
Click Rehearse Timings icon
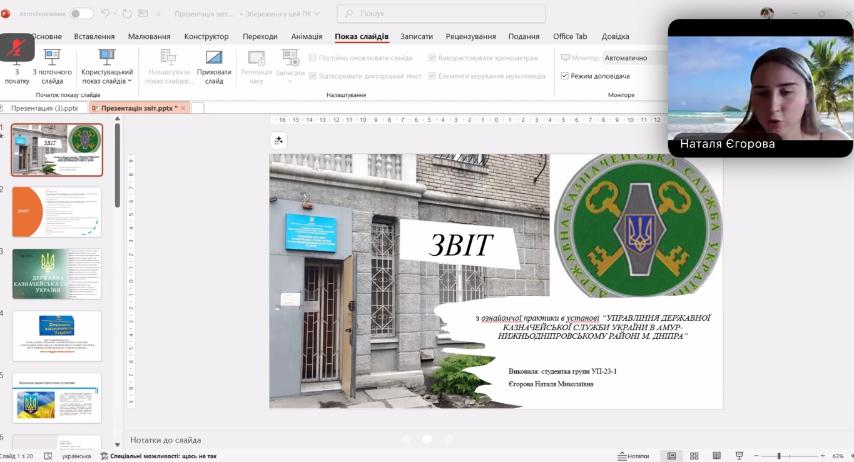256,57
